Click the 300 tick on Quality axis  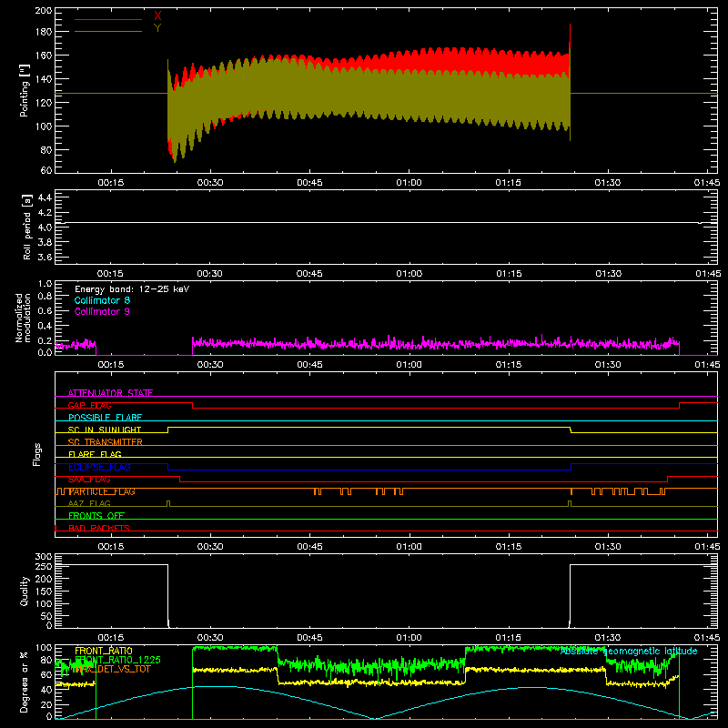(43, 557)
